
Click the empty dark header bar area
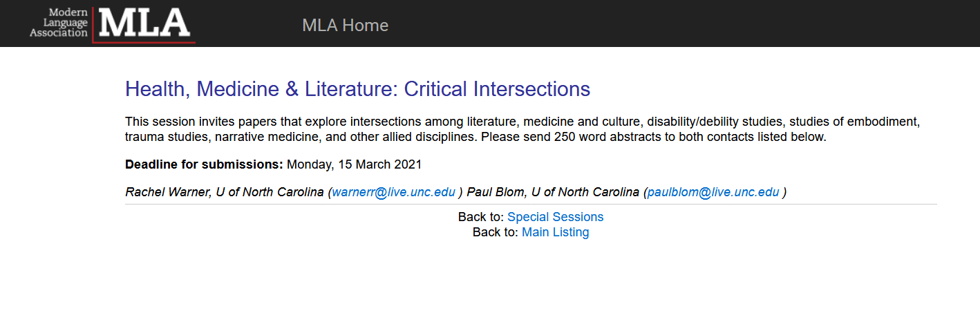click(x=691, y=23)
